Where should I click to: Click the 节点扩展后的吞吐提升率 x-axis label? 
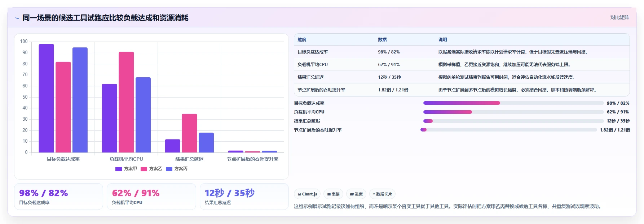tap(252, 159)
